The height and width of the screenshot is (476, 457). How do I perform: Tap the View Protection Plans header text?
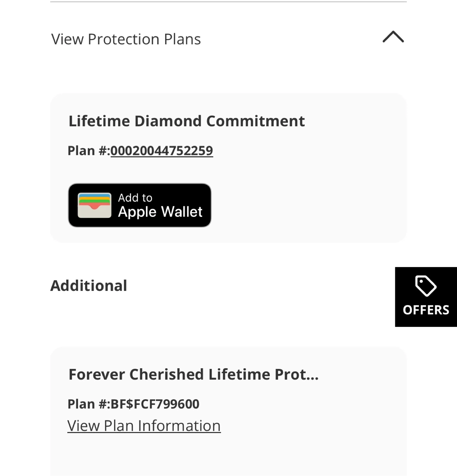[x=126, y=39]
